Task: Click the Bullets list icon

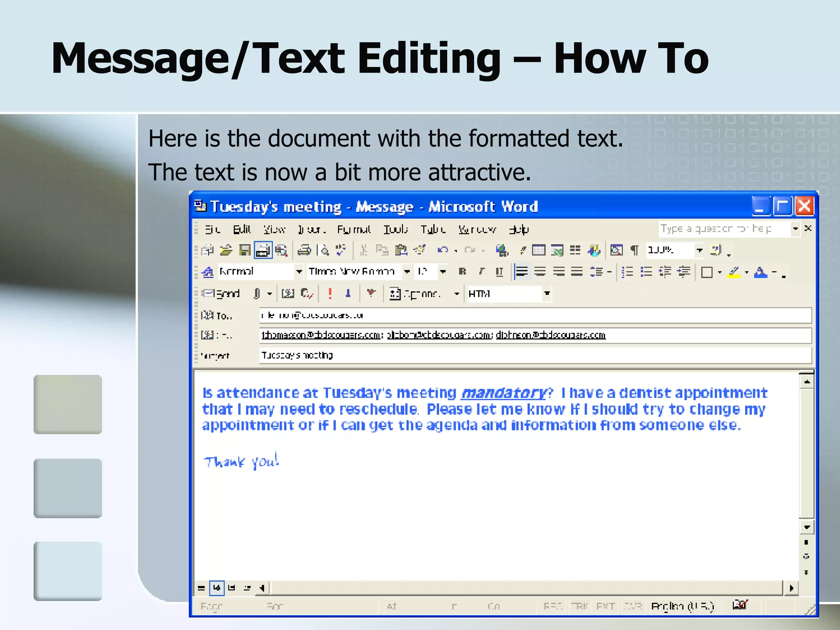Action: click(646, 272)
